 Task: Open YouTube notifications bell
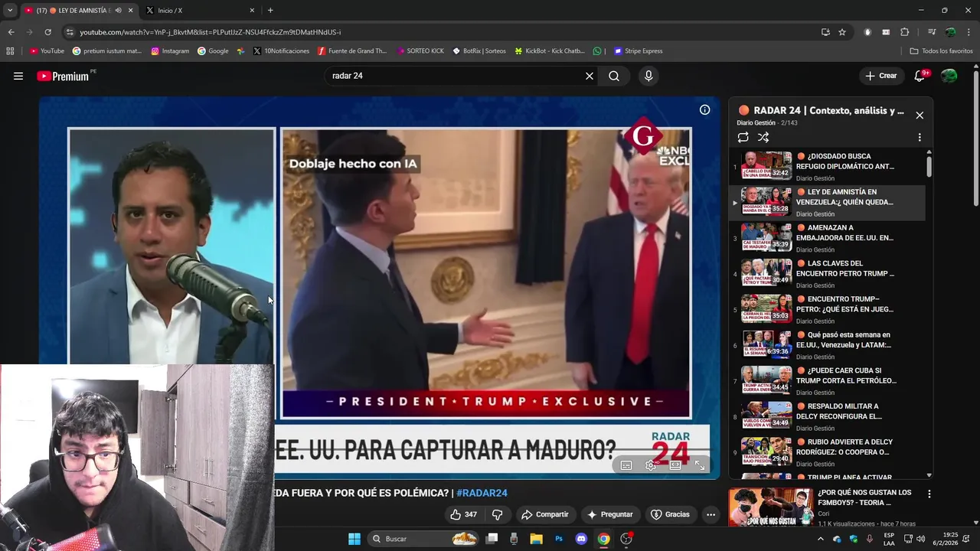(x=921, y=75)
